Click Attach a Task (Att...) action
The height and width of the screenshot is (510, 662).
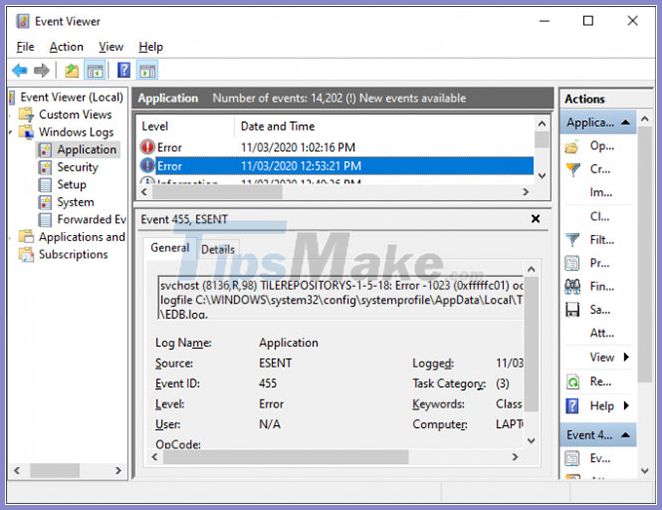602,334
